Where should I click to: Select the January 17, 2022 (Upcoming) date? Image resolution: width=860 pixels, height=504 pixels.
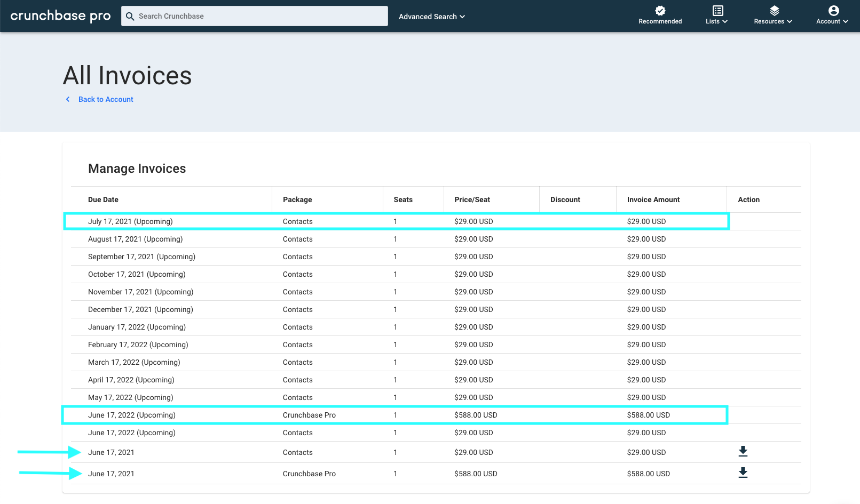[137, 327]
